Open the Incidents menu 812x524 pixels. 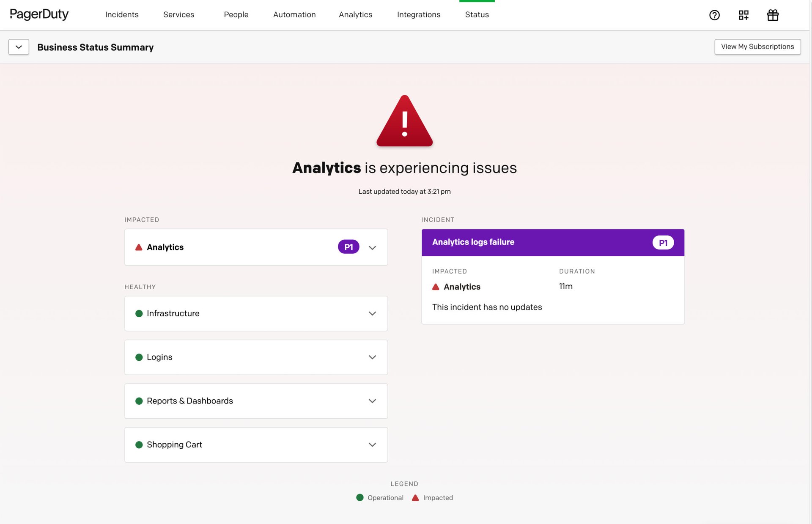point(122,14)
